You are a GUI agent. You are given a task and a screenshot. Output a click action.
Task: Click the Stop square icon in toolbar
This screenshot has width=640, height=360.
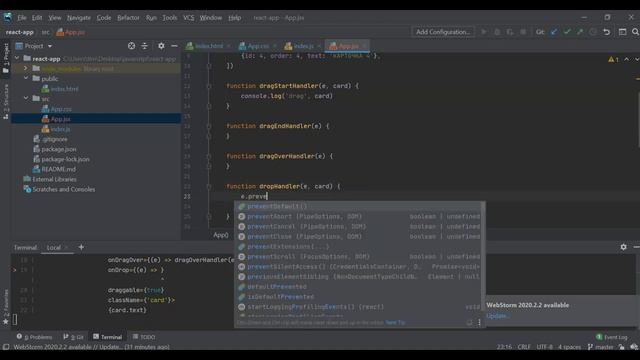(523, 32)
